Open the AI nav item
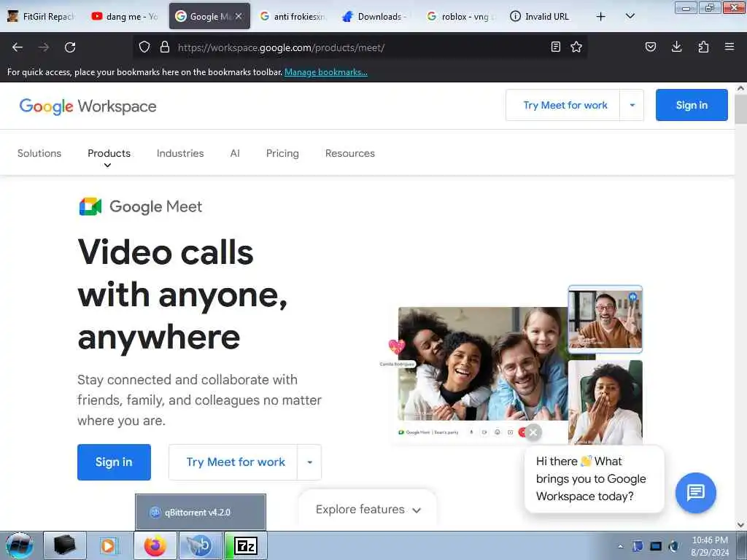Viewport: 747px width, 560px height. click(235, 153)
